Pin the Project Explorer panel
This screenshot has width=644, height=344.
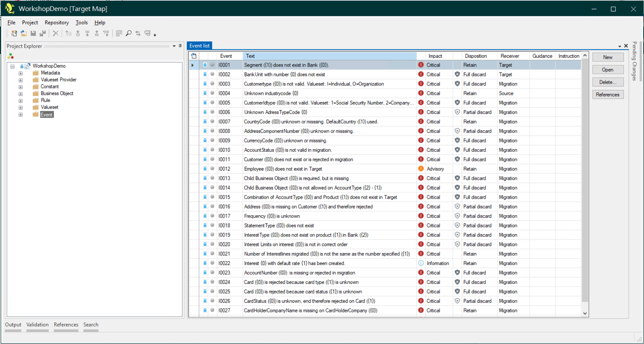(180, 46)
